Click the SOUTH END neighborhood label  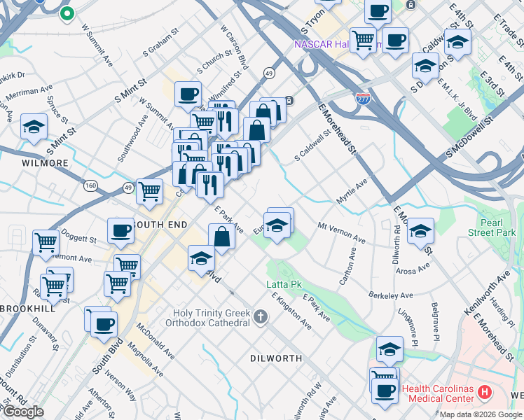click(x=160, y=225)
